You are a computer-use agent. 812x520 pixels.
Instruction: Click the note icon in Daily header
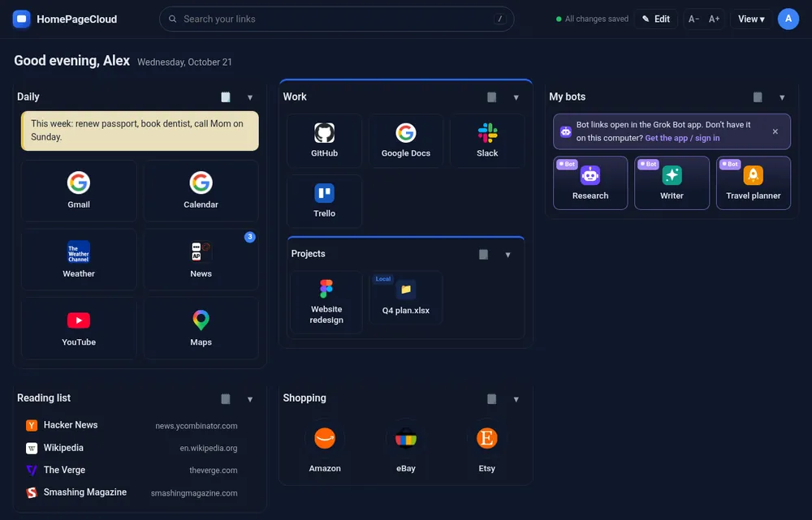coord(226,97)
